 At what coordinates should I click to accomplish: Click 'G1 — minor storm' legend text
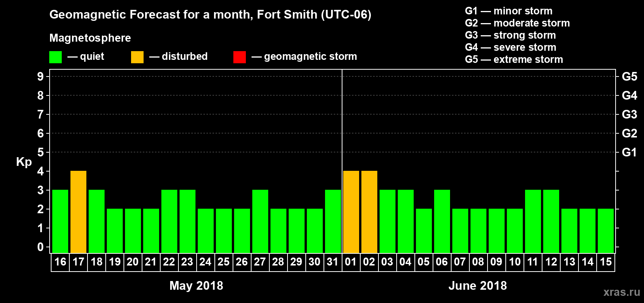click(x=509, y=11)
